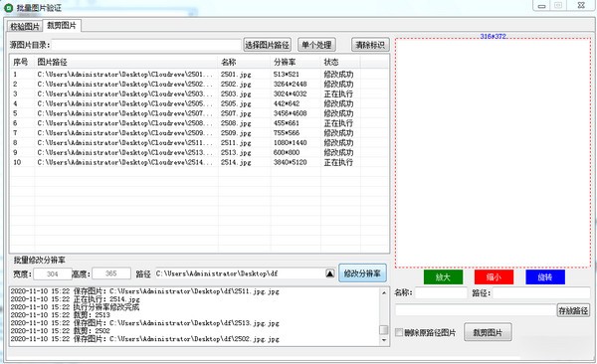597x364 pixels.
Task: Click the 路径 input field in crop panel
Action: (x=541, y=292)
